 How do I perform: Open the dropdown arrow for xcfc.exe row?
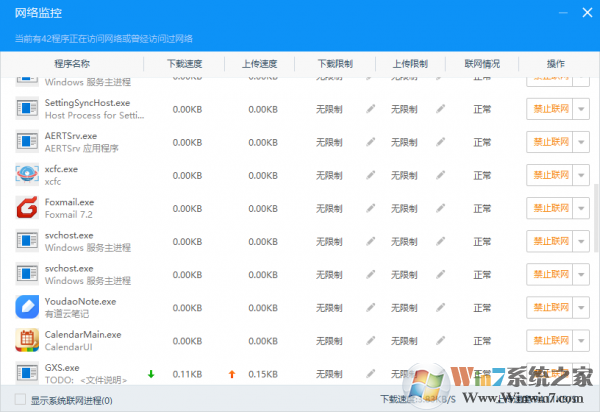click(x=582, y=175)
